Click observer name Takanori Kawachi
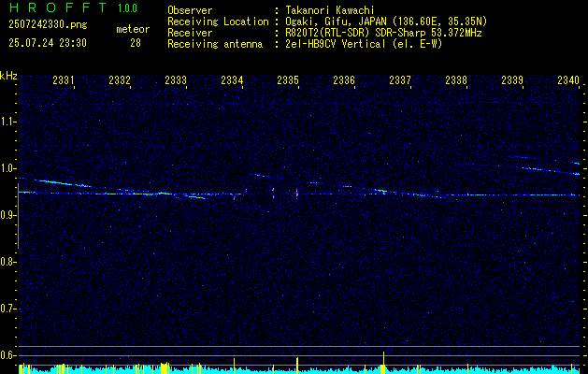 coord(328,10)
